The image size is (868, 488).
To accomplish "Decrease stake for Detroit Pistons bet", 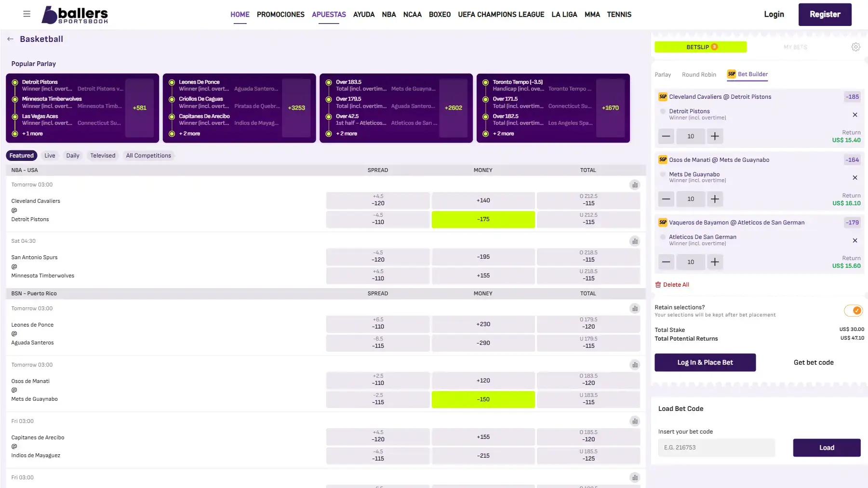I will [666, 136].
